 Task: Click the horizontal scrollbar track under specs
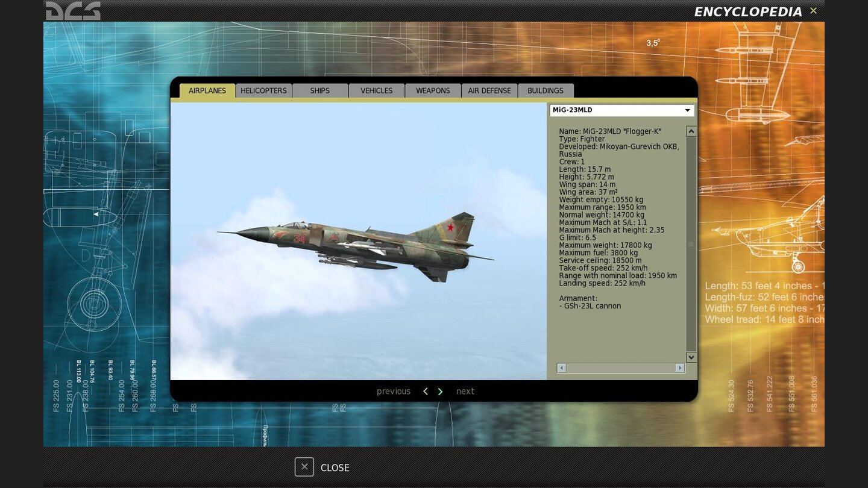(621, 368)
